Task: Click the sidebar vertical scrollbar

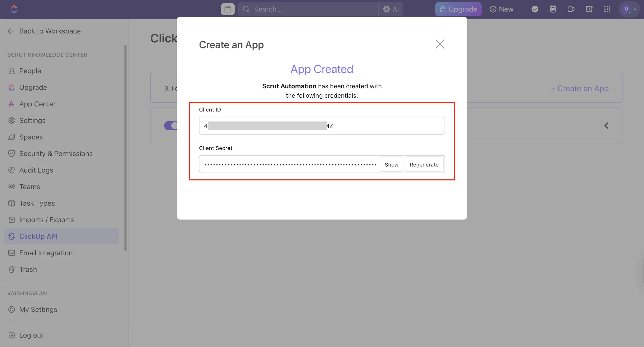Action: tap(126, 147)
